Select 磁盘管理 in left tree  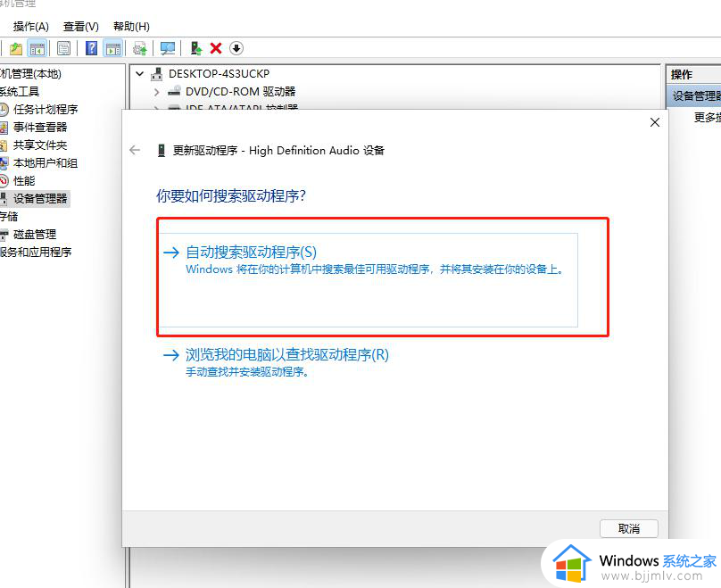click(35, 235)
